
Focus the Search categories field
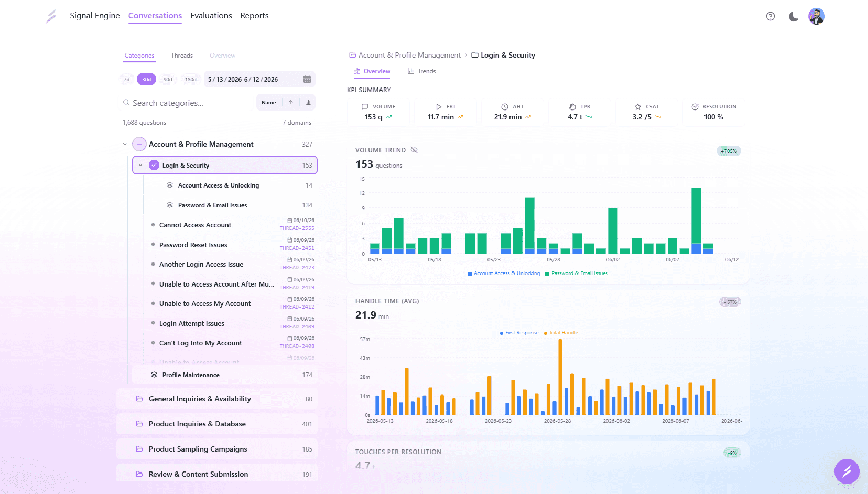[188, 103]
